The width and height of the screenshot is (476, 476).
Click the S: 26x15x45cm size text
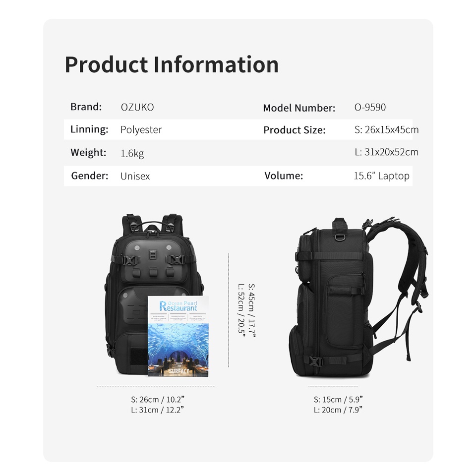[386, 130]
